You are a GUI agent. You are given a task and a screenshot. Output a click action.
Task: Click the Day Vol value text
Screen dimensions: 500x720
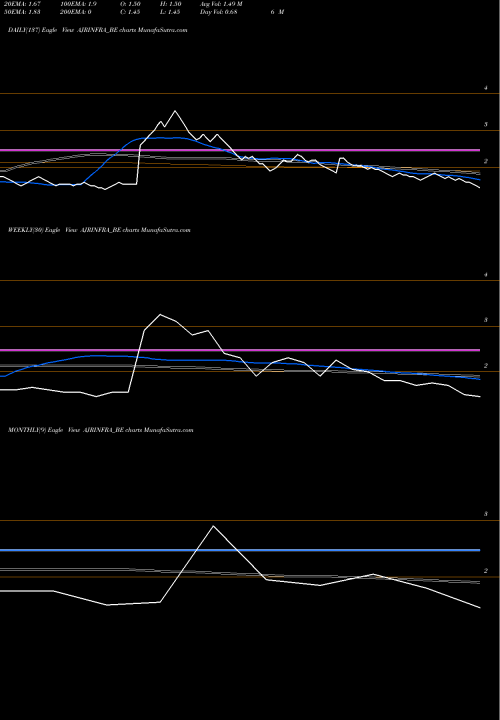[x=219, y=12]
